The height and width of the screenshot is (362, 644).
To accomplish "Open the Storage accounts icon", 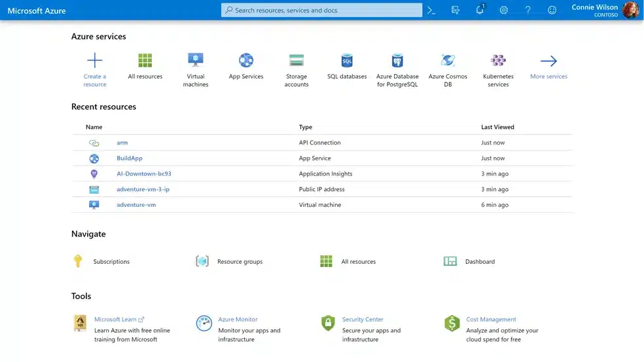I will (x=296, y=60).
